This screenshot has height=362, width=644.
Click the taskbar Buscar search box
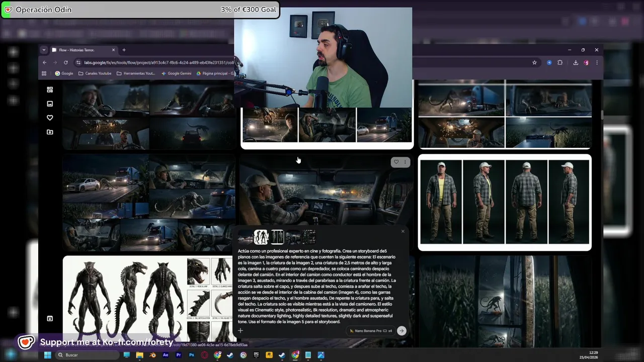pyautogui.click(x=87, y=355)
